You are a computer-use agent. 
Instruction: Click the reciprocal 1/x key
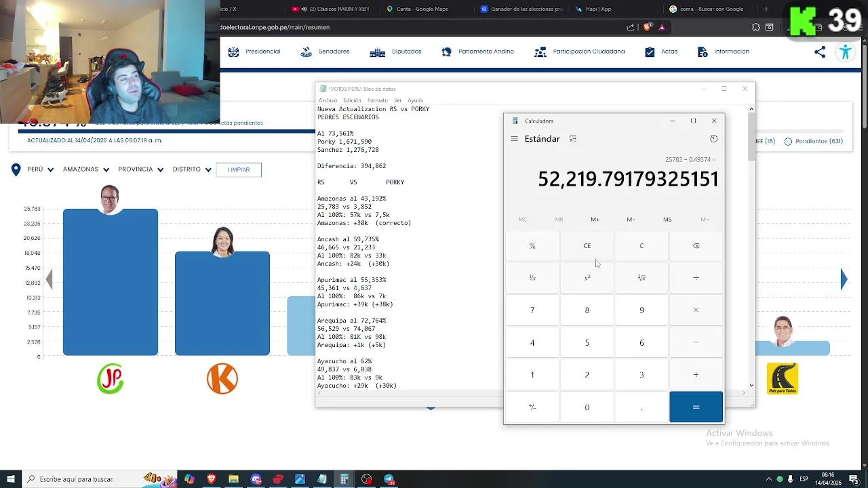pyautogui.click(x=532, y=278)
